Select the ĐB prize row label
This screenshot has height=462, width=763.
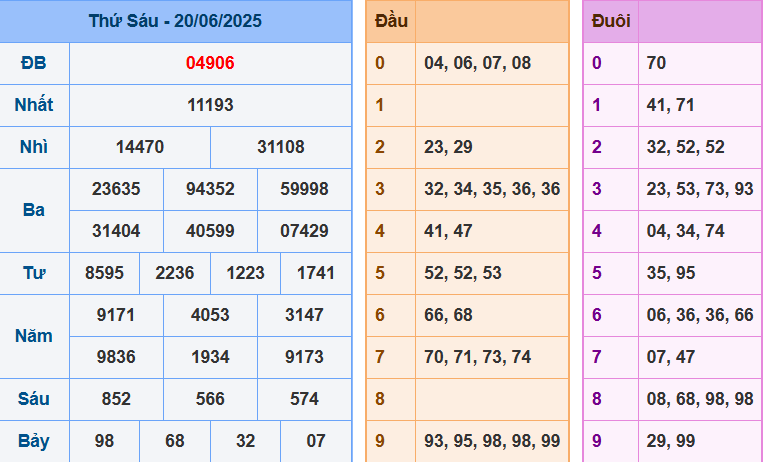coord(34,63)
